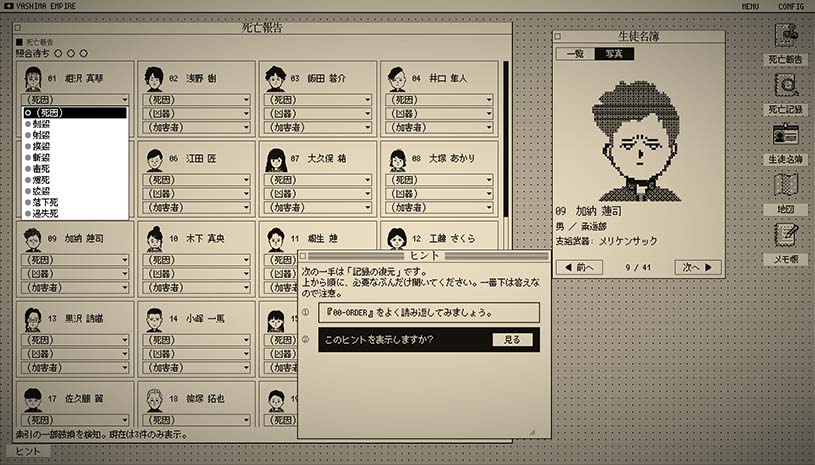Click student 06's portrait avatar
The image size is (815, 465).
click(x=154, y=160)
